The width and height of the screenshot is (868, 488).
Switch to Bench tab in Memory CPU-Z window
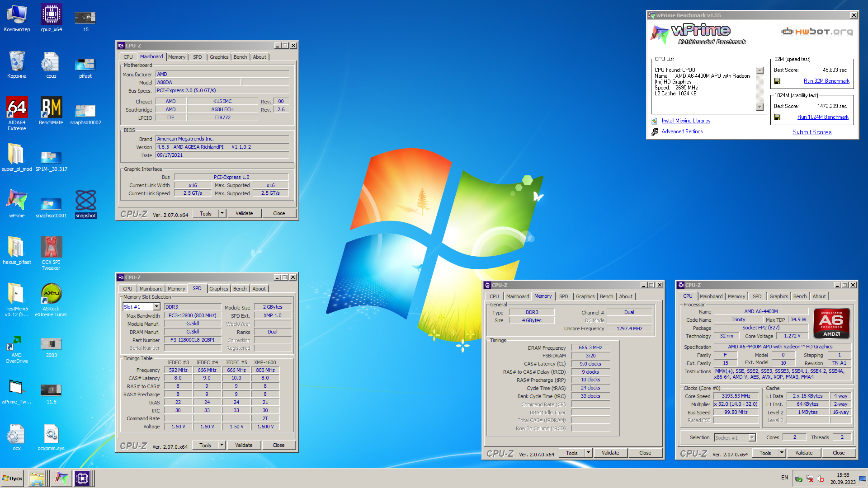[x=607, y=296]
